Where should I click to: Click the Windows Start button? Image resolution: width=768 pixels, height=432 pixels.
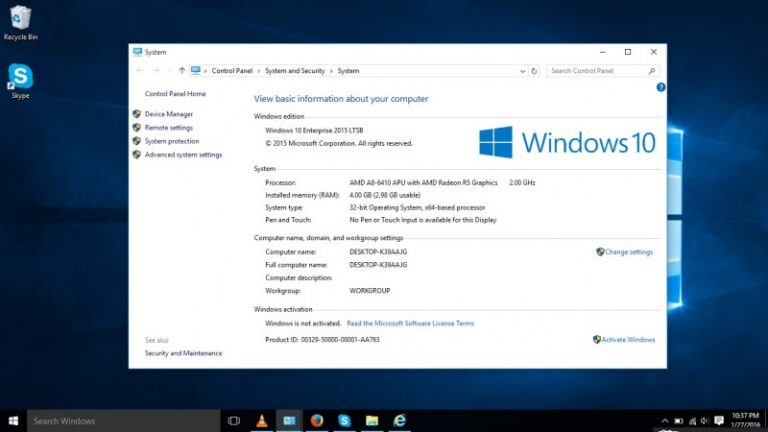(x=14, y=421)
